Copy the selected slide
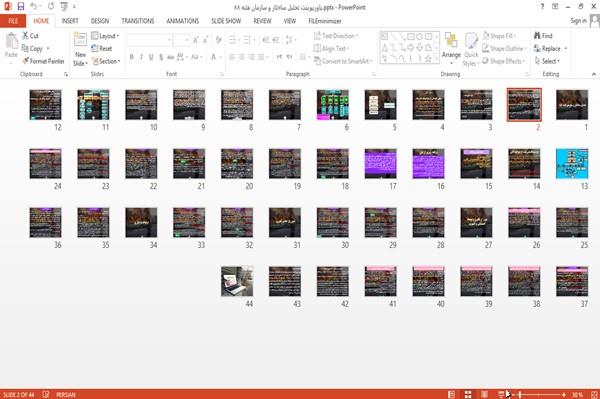This screenshot has width=600, height=399. click(x=33, y=49)
